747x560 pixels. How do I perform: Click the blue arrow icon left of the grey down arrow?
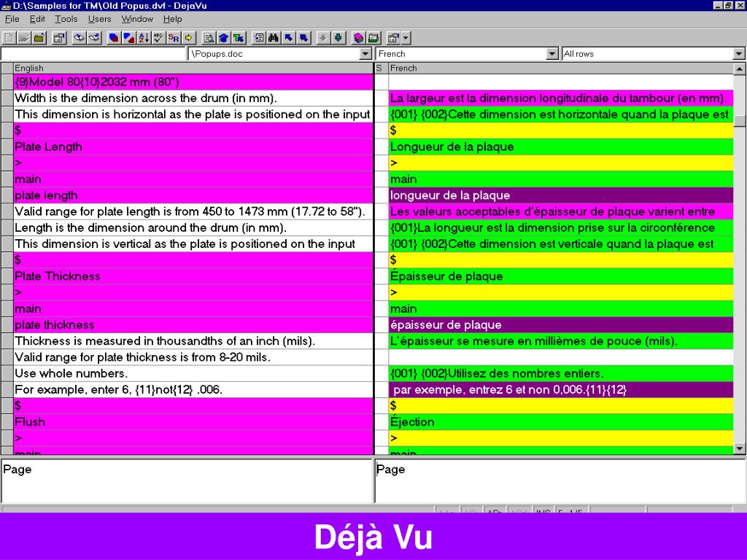tap(304, 38)
